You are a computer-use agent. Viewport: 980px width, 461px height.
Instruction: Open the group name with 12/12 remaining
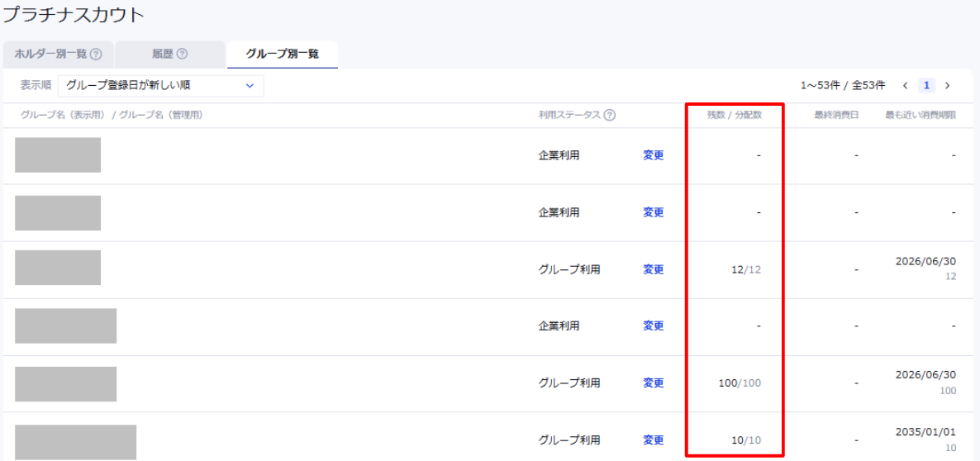coord(58,268)
